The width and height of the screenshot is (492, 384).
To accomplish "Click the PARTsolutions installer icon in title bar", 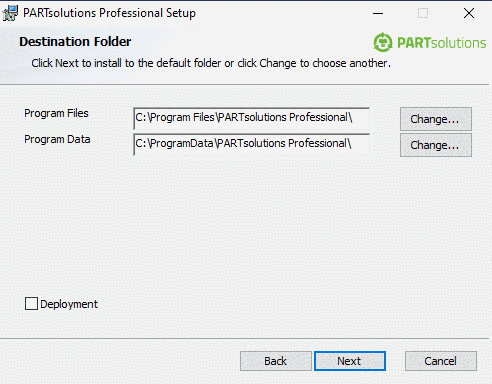I will [x=10, y=13].
